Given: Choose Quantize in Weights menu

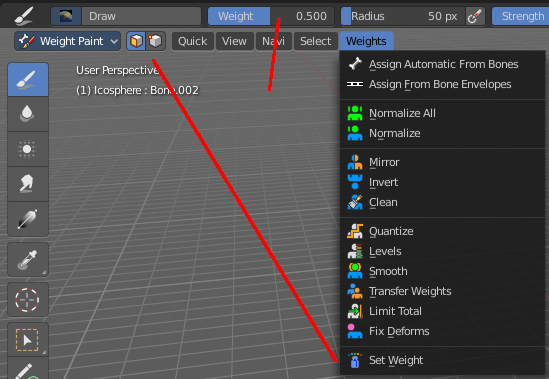Looking at the screenshot, I should coord(443,231).
